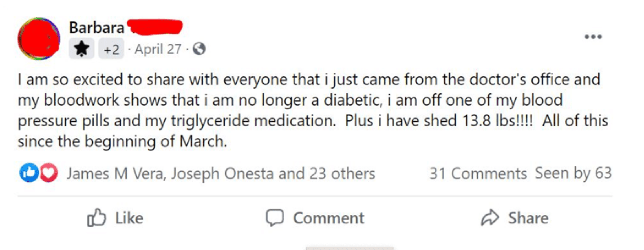Viewport: 644px width, 250px height.
Task: Click the globe public-audience icon
Action: (199, 49)
